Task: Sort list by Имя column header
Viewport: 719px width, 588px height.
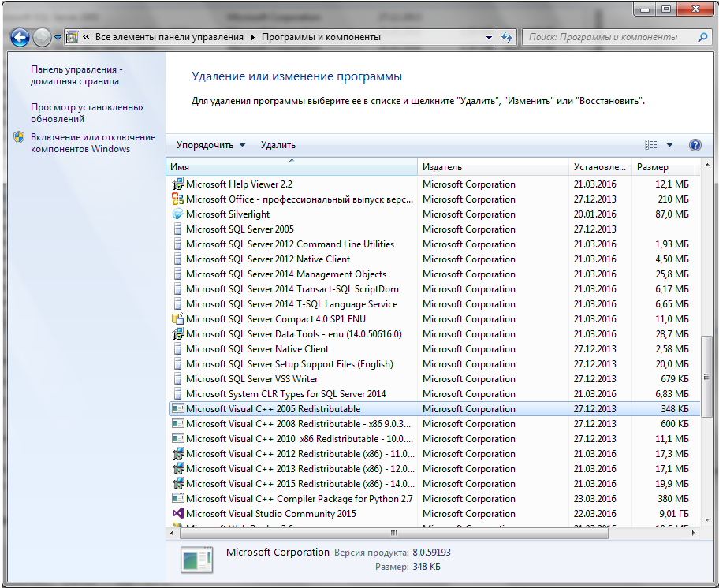Action: tap(291, 167)
